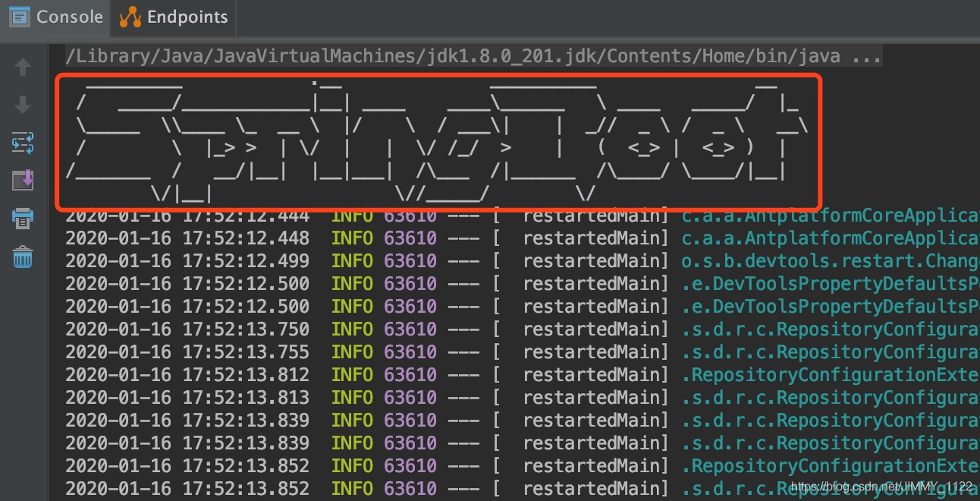The image size is (980, 501).
Task: Click logger o.s.b.devtools.restart.Change text
Action: [831, 261]
